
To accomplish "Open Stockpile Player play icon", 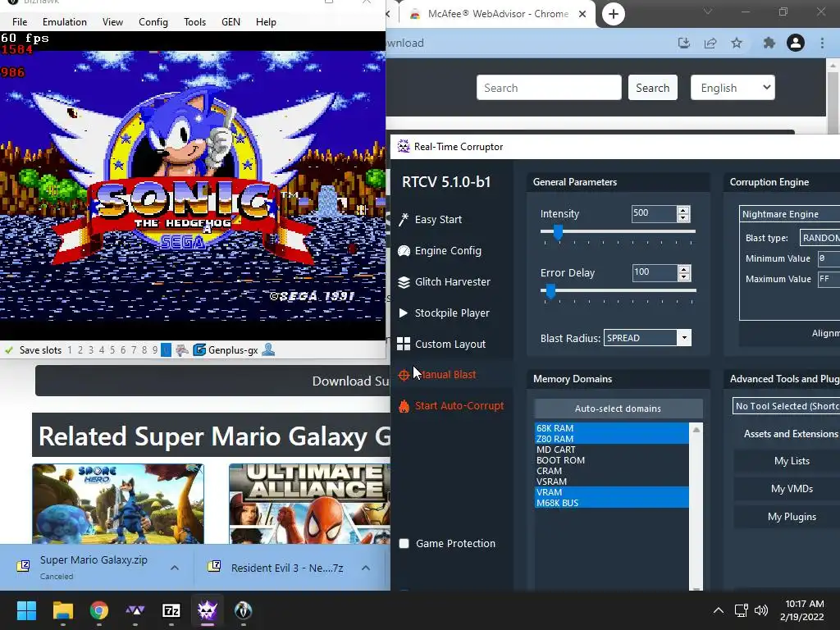I will click(x=404, y=313).
